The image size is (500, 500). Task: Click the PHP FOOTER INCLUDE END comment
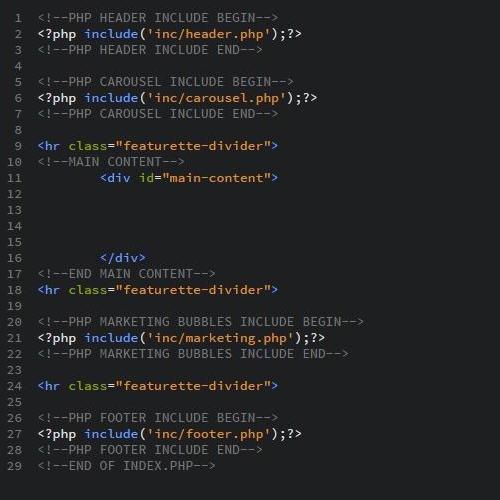[150, 450]
